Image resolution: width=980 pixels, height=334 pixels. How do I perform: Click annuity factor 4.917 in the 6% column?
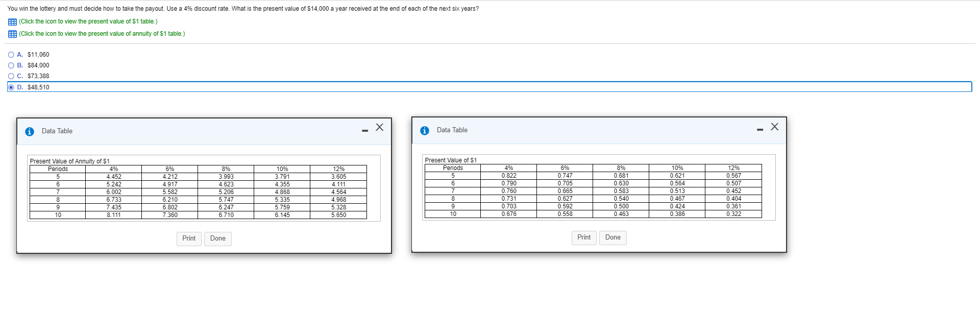(x=170, y=184)
